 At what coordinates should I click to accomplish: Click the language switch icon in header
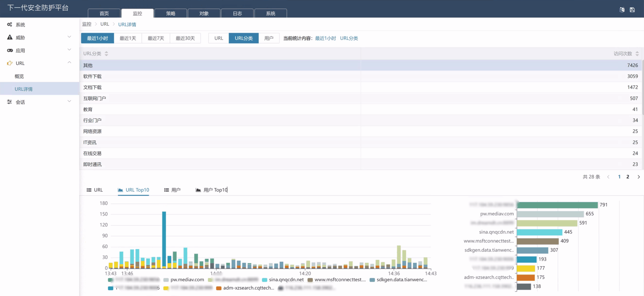point(622,10)
